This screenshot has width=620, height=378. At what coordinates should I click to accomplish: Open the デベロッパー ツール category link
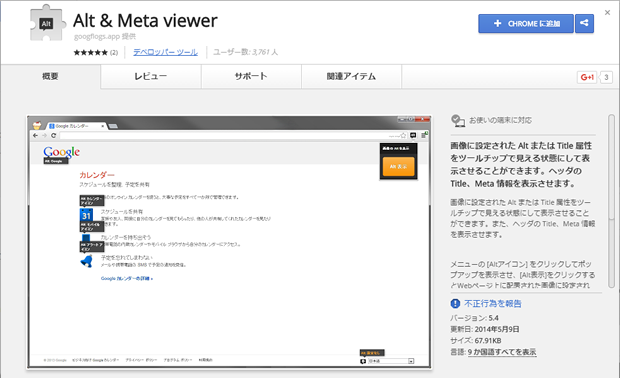coord(165,52)
